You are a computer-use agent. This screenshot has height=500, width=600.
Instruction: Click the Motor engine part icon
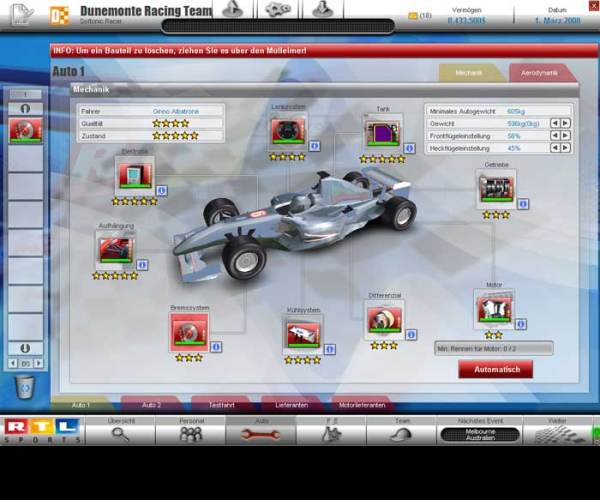click(x=494, y=309)
